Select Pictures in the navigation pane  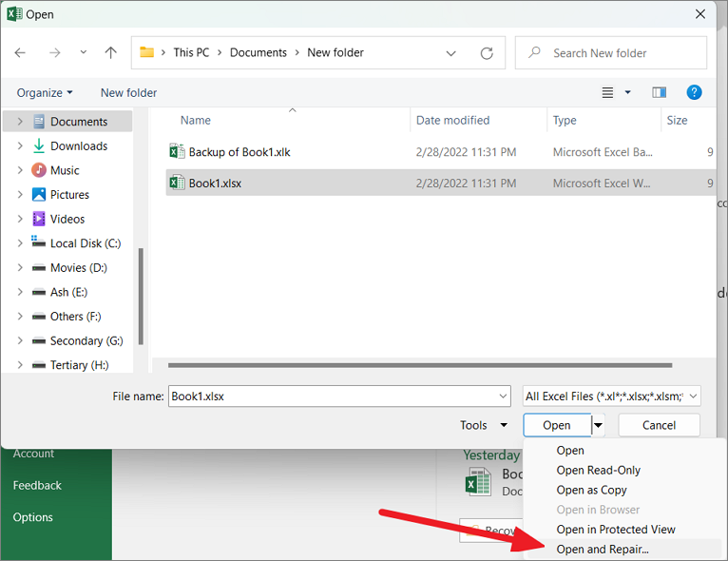point(69,195)
